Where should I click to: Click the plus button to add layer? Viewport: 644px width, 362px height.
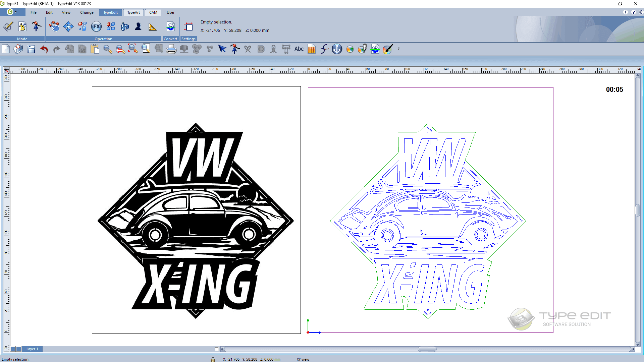coord(13,349)
